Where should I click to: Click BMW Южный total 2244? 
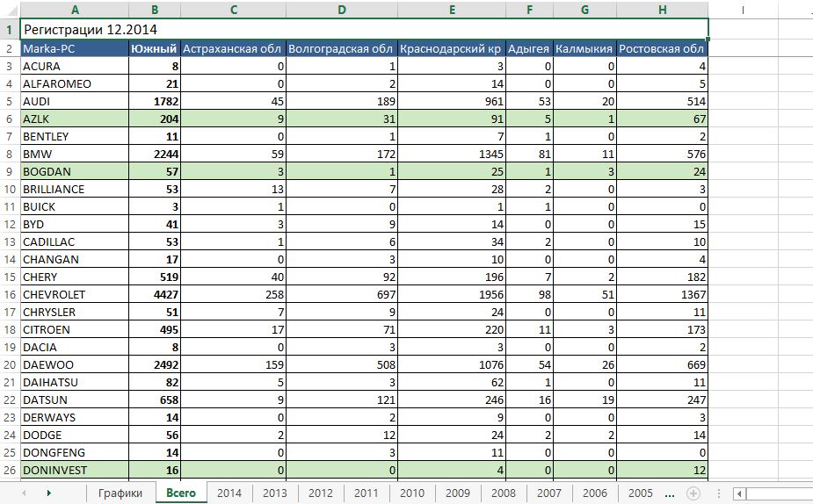[155, 155]
